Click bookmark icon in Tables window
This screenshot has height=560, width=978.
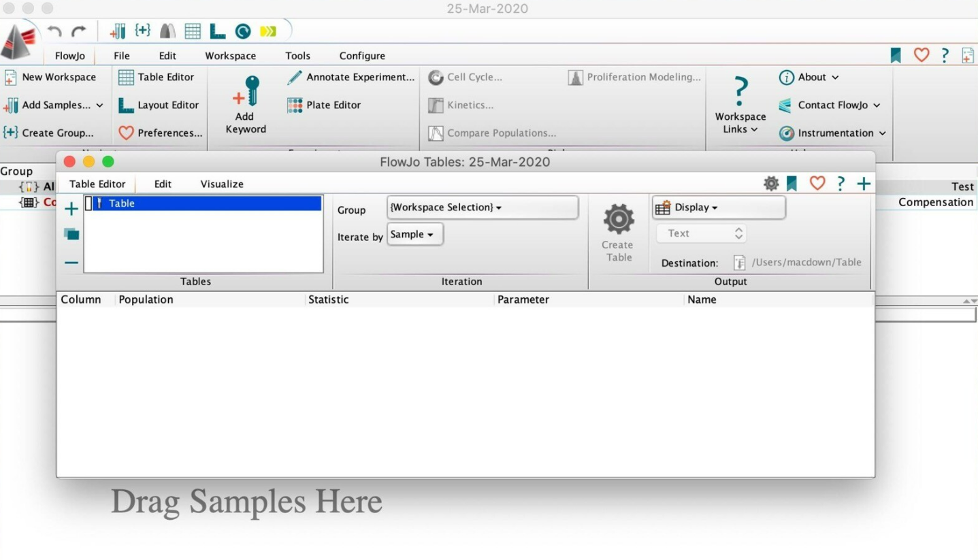792,183
